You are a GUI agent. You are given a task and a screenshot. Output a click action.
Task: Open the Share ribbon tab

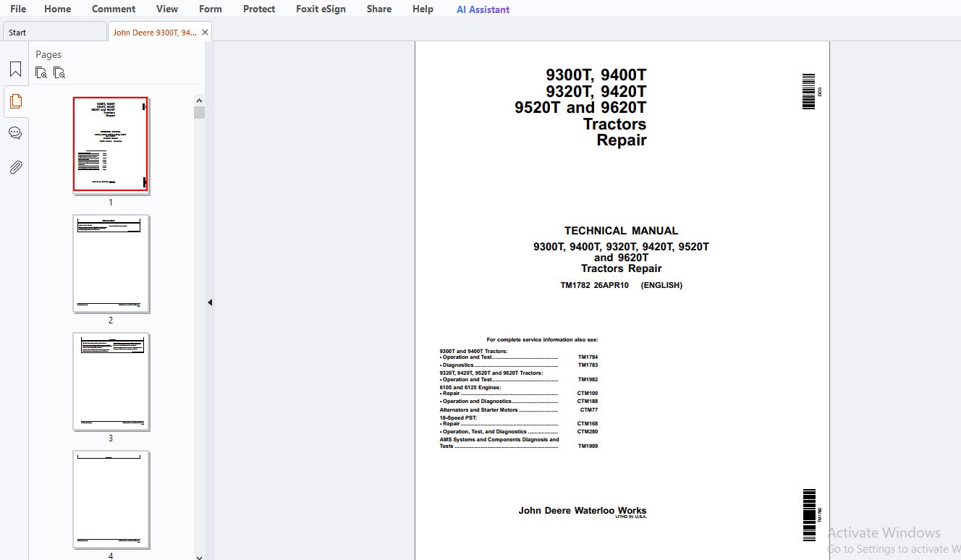tap(379, 9)
